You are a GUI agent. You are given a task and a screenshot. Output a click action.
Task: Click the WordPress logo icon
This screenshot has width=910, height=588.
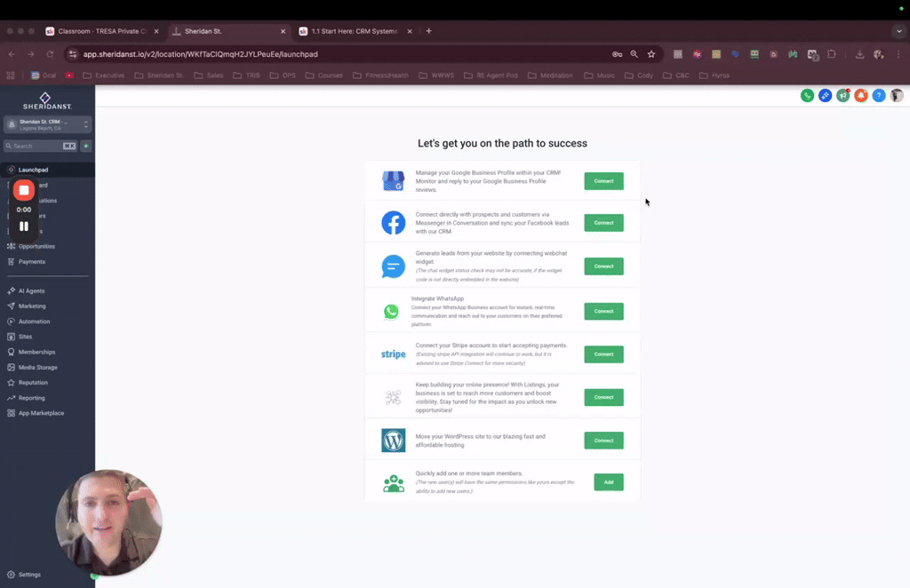(x=393, y=441)
